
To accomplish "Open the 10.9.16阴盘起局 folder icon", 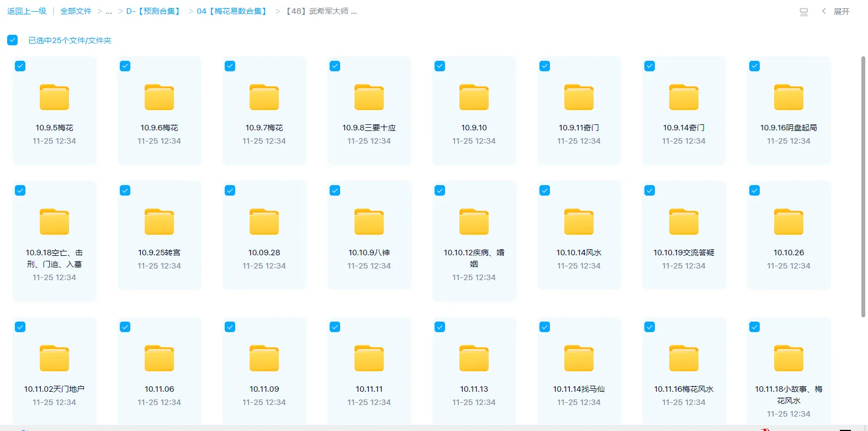I will tap(788, 98).
